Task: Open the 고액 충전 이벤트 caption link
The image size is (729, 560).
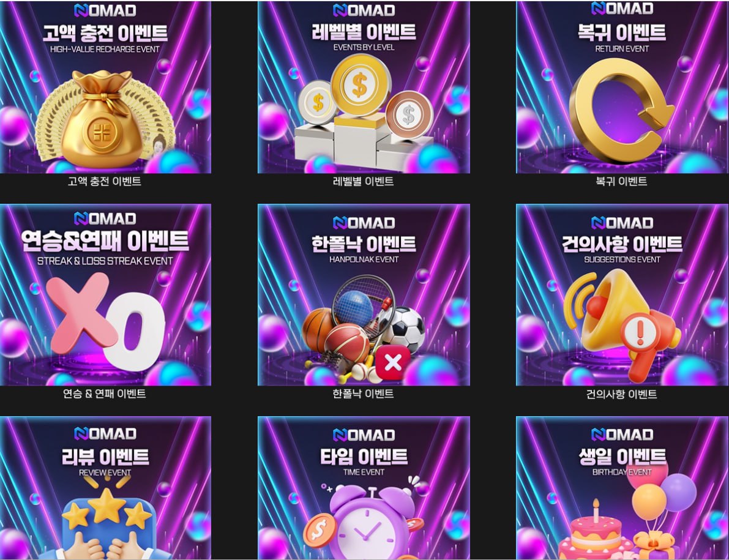Action: coord(105,181)
